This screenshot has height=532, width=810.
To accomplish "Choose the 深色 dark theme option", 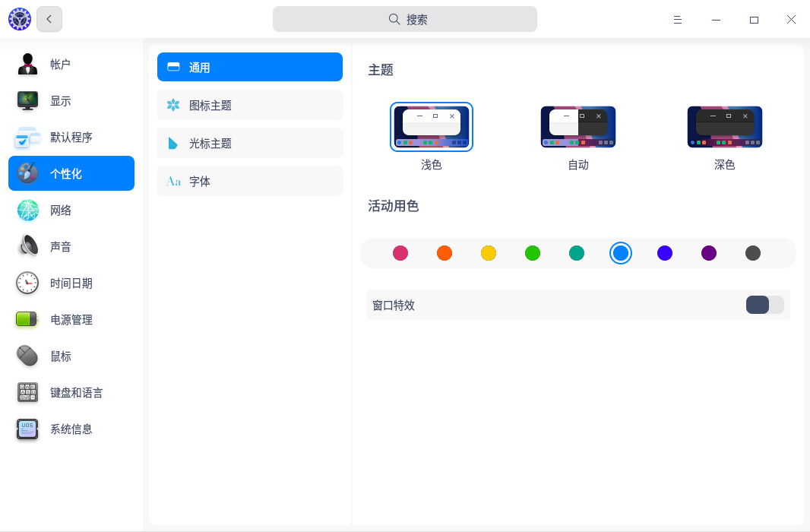I will 724,127.
